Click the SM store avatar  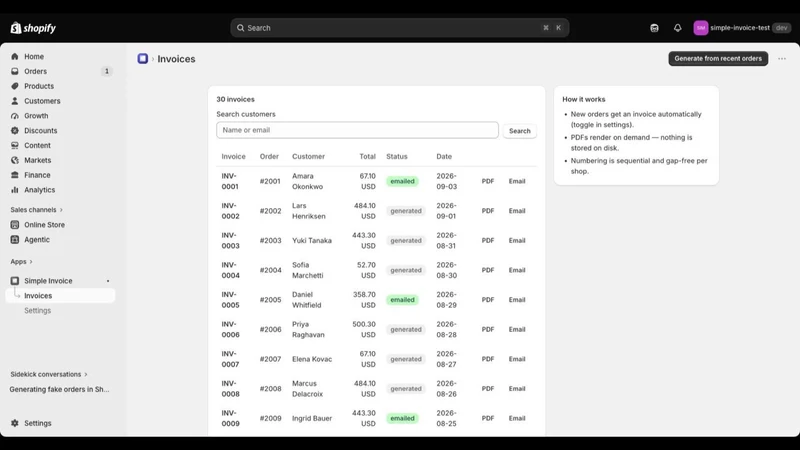coord(701,28)
